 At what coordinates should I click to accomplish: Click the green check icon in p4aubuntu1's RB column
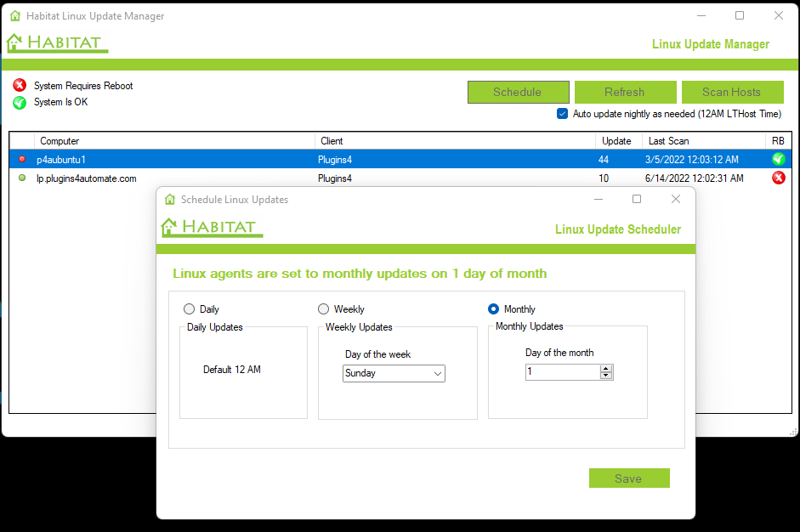click(778, 159)
